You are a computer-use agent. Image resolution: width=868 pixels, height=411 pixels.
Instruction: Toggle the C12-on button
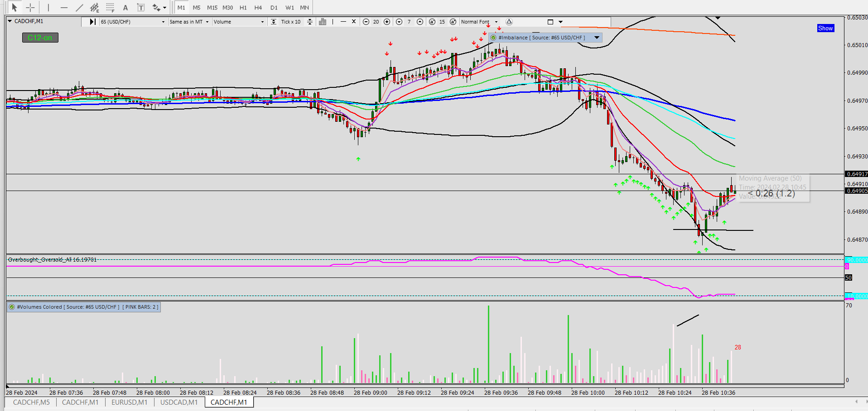40,38
